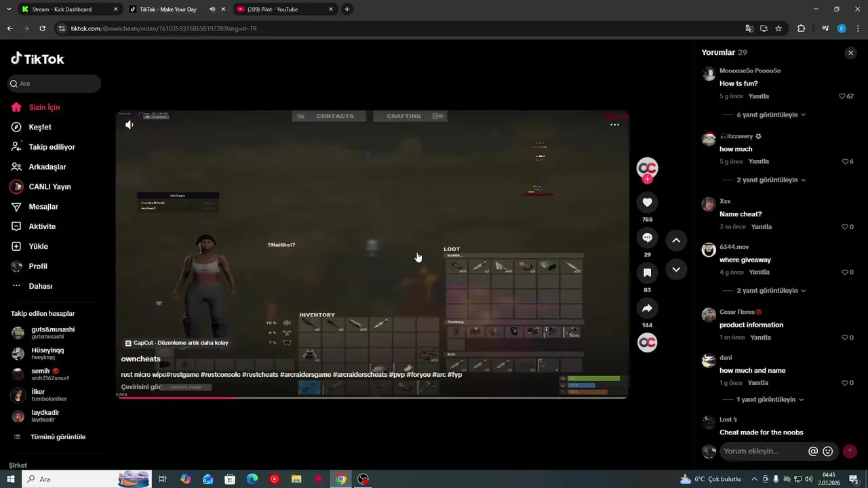
Task: Open Takip ediliyor feed
Action: (52, 147)
